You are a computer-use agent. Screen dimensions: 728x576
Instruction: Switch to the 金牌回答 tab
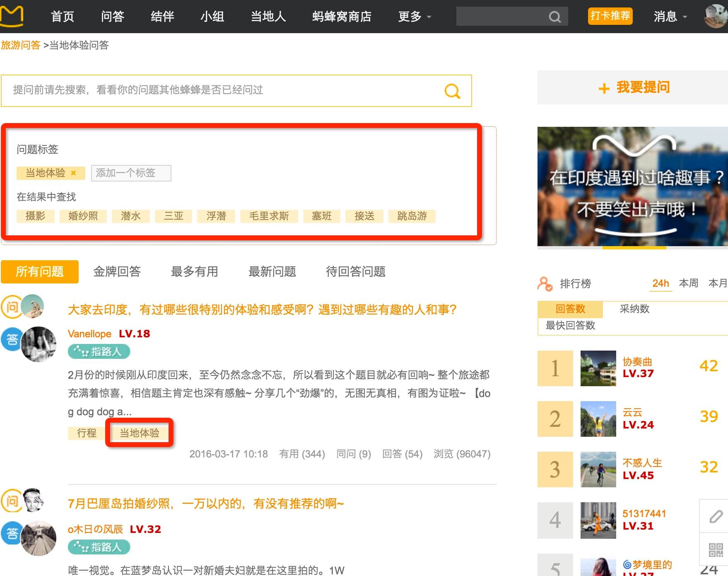click(117, 272)
